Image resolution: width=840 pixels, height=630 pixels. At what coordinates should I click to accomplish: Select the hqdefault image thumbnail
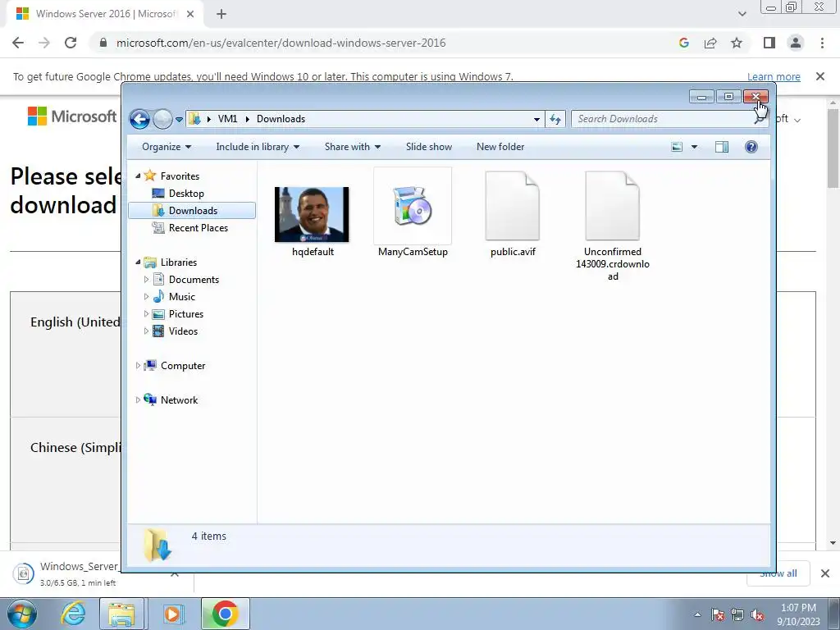tap(312, 214)
